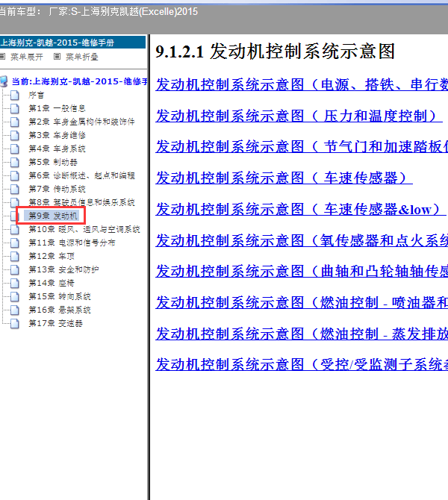
Task: Select 第9章 发动机 chapter
Action: 53,216
